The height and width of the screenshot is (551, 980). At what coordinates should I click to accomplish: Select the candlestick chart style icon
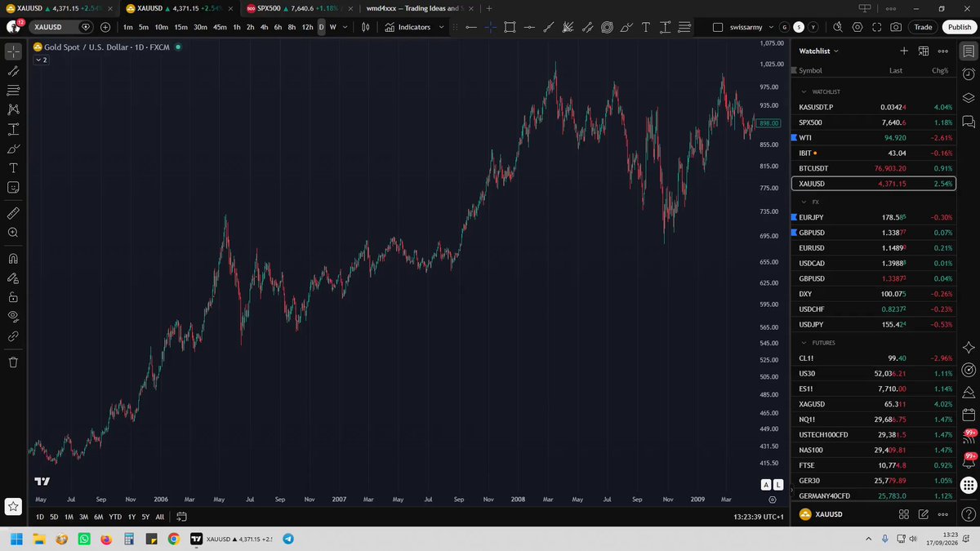click(x=366, y=27)
